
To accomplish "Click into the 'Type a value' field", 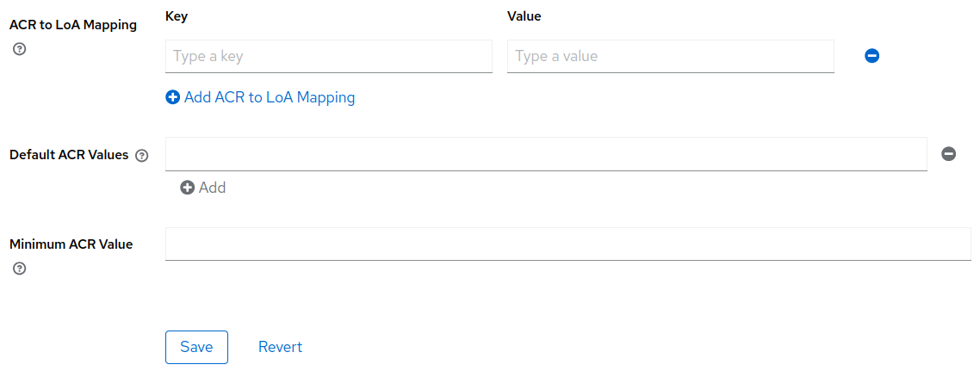I will coord(670,57).
